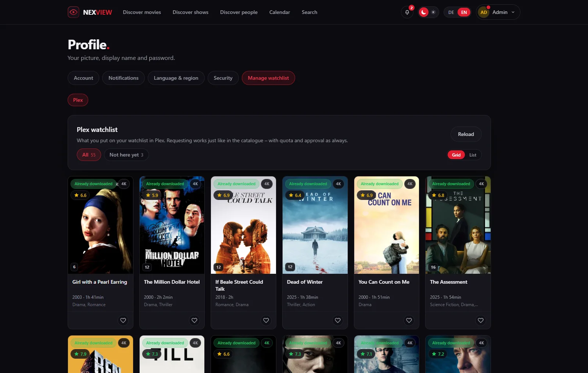
Task: Filter by Not here yet
Action: click(126, 155)
